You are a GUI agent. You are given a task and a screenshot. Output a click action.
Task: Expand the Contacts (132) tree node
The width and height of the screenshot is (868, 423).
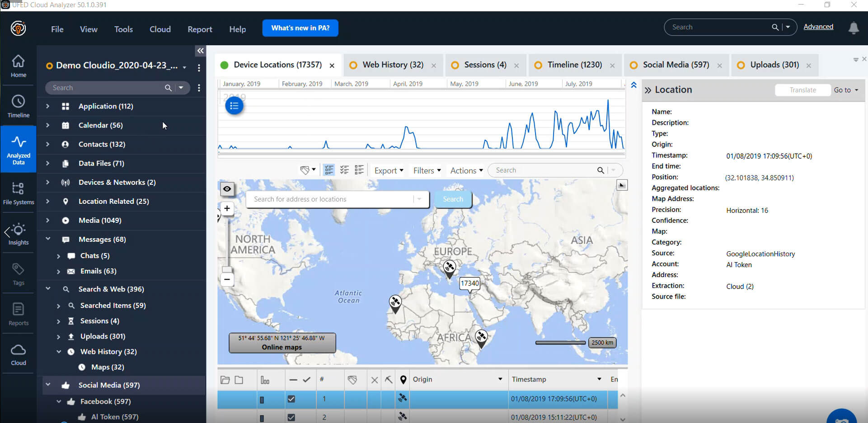tap(47, 144)
